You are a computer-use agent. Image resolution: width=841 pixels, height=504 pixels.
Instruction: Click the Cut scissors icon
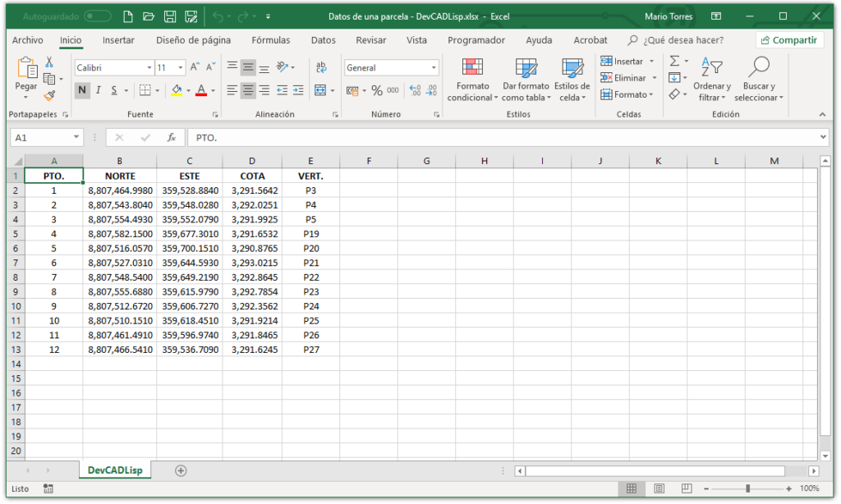click(x=49, y=62)
